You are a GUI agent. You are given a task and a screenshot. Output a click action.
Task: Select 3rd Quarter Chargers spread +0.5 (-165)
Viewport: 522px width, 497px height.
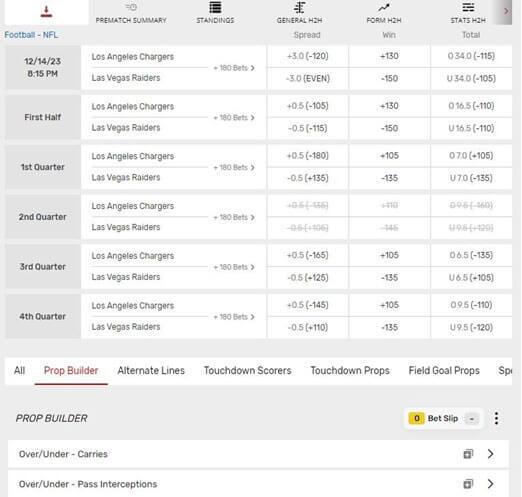308,255
